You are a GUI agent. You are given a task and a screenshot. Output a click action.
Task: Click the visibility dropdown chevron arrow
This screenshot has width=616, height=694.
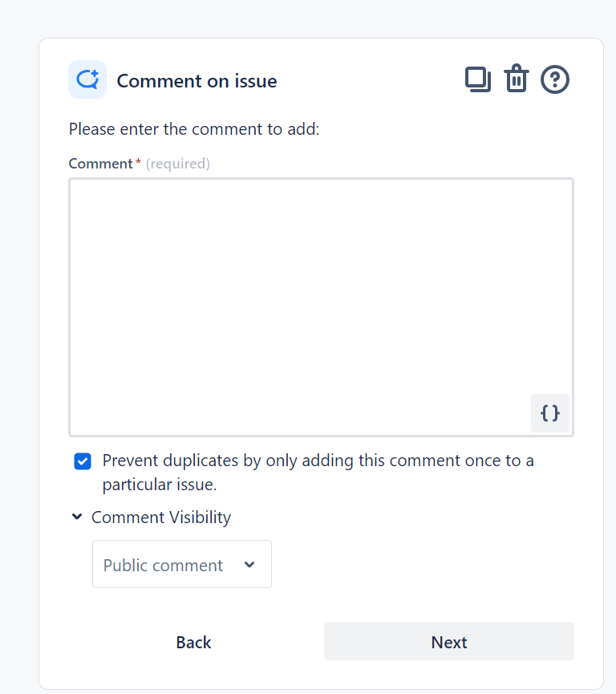(251, 563)
